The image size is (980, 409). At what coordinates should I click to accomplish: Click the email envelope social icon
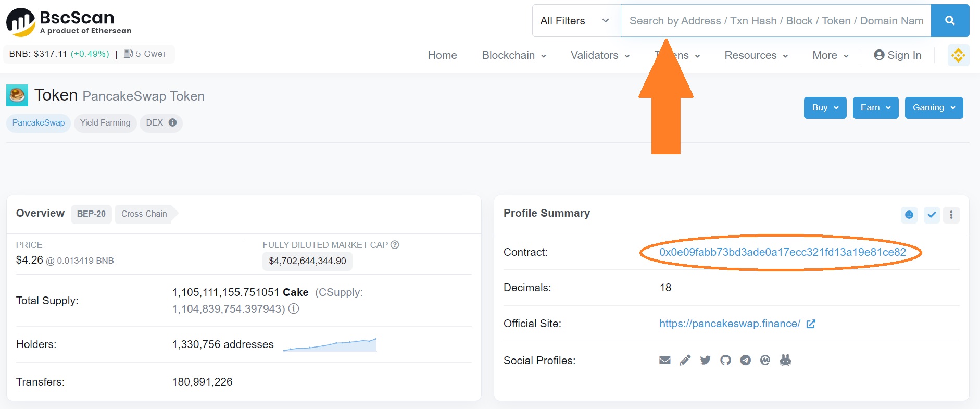point(665,360)
